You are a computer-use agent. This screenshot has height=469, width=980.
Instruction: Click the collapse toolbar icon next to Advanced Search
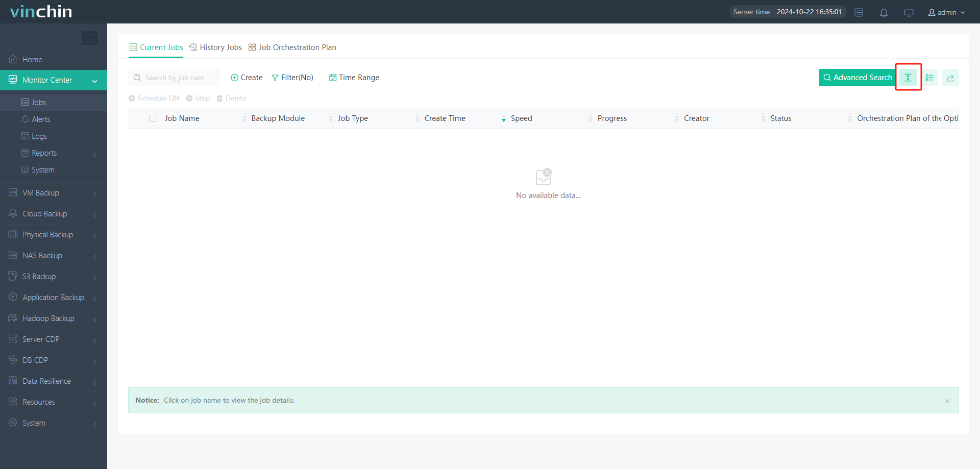point(908,78)
